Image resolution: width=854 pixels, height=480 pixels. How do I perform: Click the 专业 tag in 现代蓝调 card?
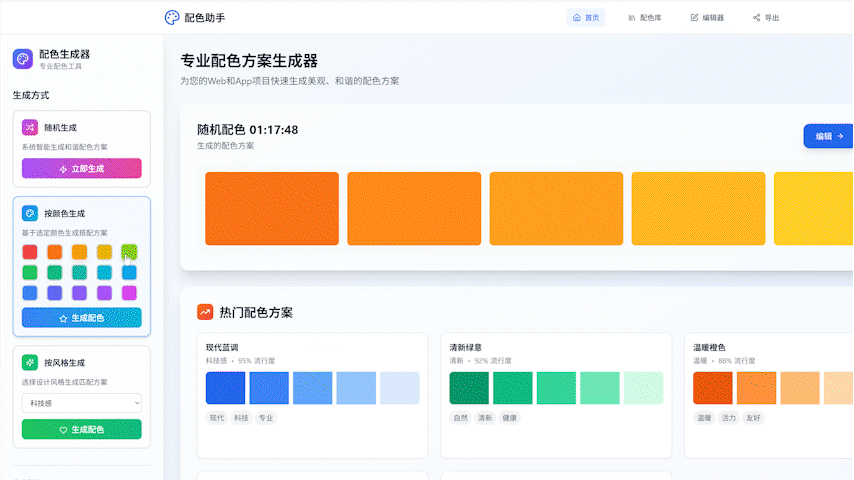266,418
